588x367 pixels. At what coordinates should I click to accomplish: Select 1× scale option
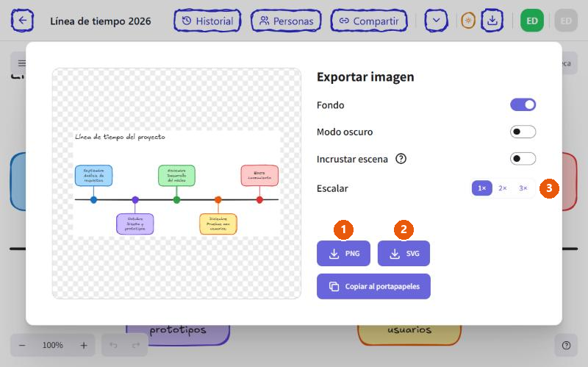tap(482, 188)
